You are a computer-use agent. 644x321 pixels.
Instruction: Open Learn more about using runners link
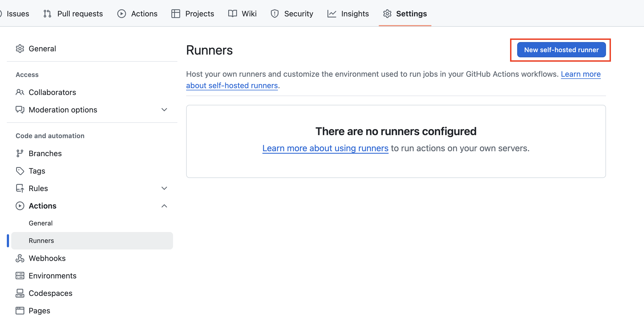pyautogui.click(x=325, y=148)
